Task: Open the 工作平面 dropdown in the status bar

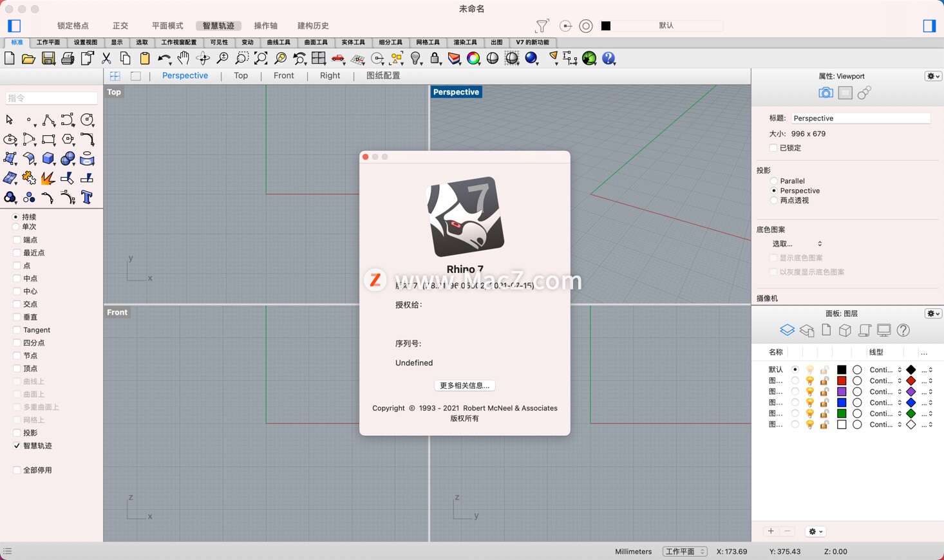Action: [685, 552]
